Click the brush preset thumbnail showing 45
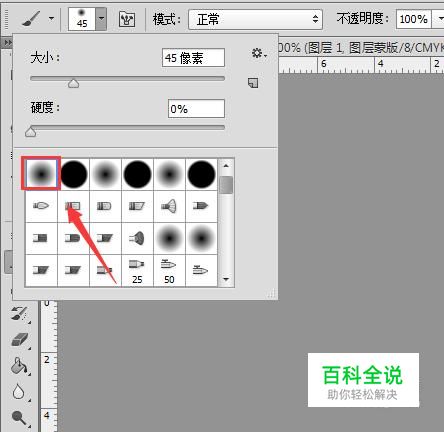444x432 pixels. tap(82, 19)
